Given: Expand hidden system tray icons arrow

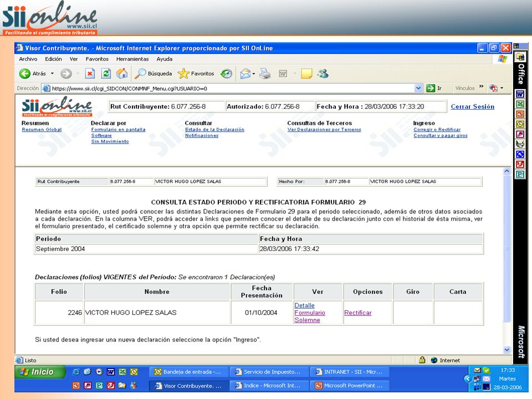Looking at the screenshot, I should tap(468, 378).
